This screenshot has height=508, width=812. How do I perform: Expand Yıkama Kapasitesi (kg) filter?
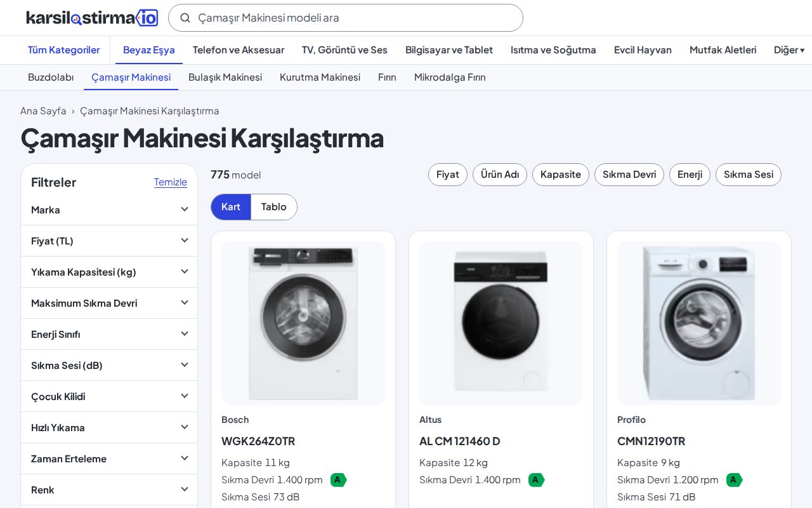[109, 272]
